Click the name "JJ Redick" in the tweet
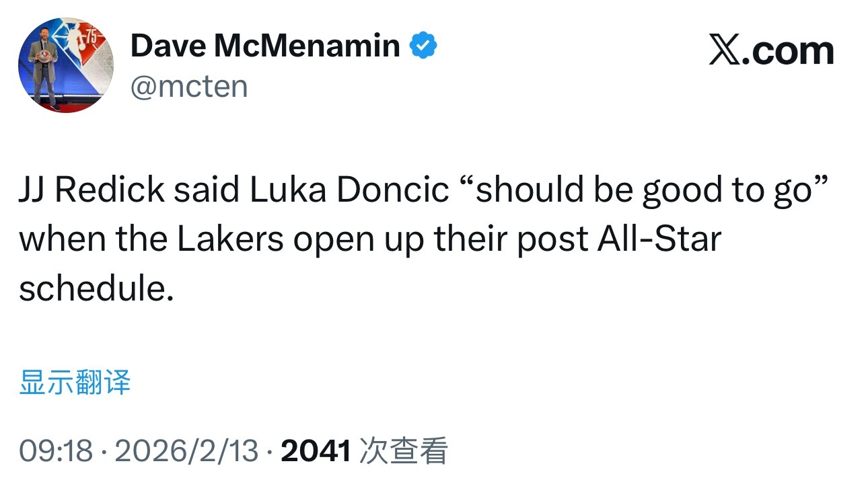 (92, 190)
